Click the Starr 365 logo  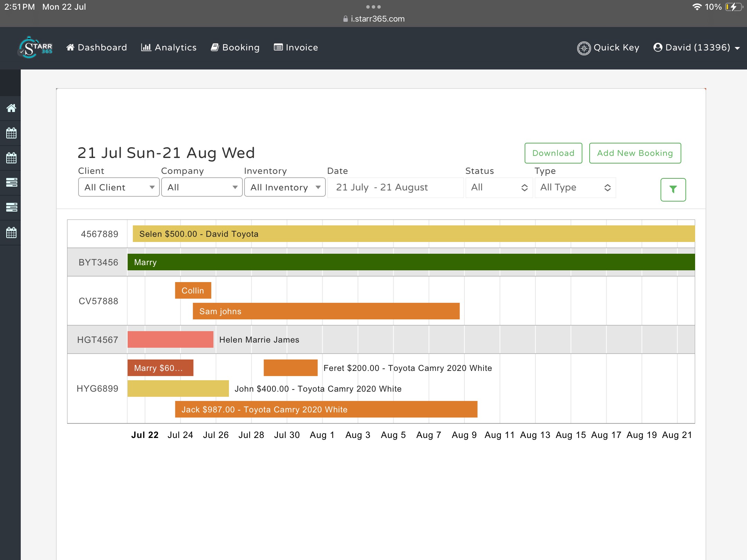pyautogui.click(x=35, y=48)
